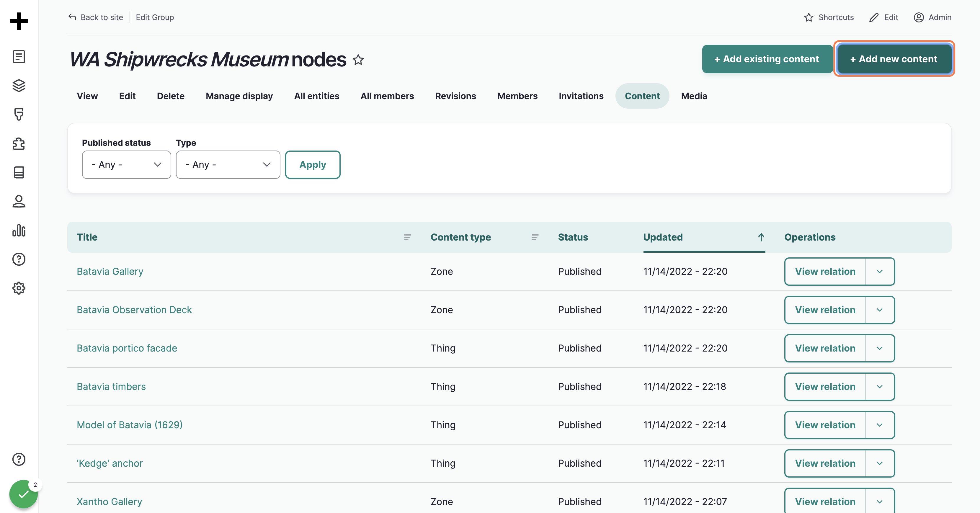
Task: Open Shortcuts star menu in top bar
Action: click(x=829, y=17)
